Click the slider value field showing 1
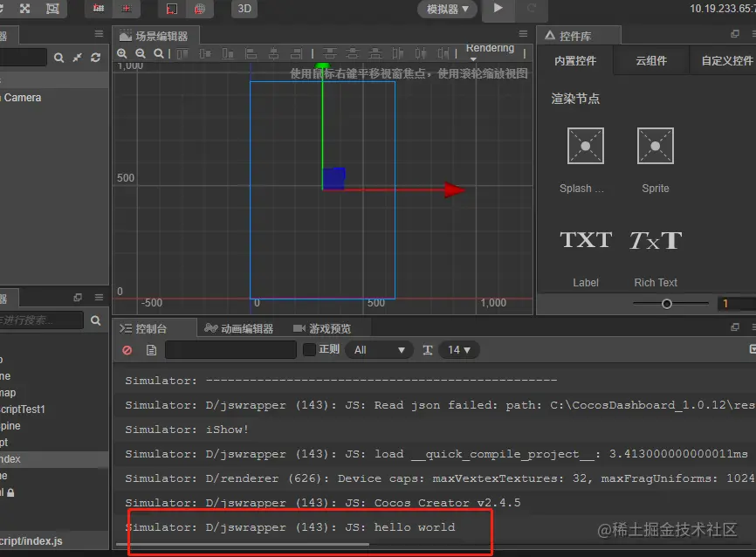756x557 pixels. pyautogui.click(x=736, y=304)
